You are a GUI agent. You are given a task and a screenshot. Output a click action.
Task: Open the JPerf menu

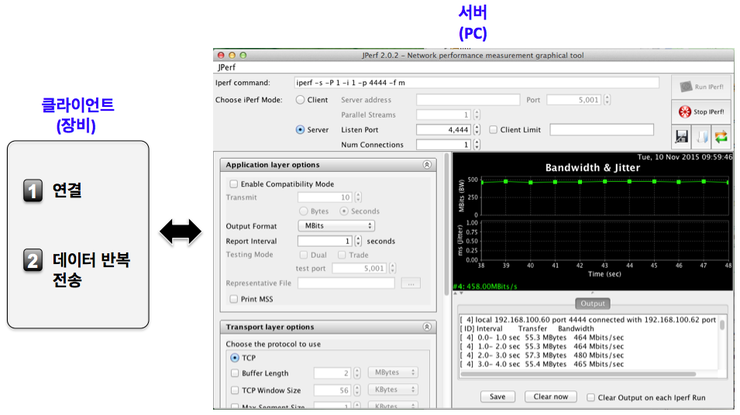pyautogui.click(x=229, y=67)
